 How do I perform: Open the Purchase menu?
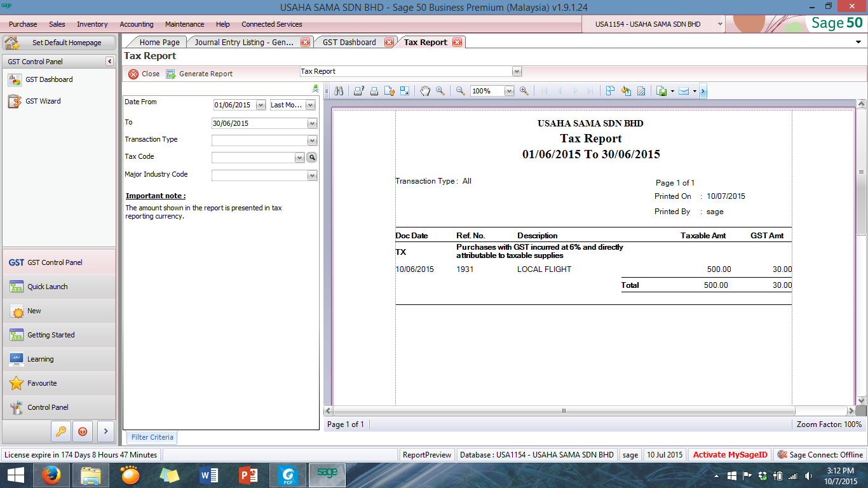[x=23, y=24]
